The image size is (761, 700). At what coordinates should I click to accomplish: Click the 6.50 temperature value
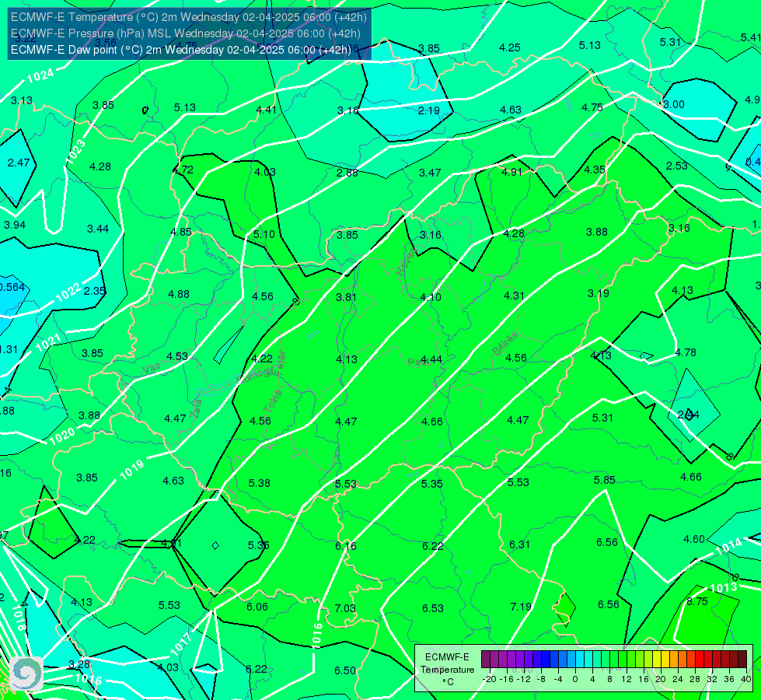345,670
